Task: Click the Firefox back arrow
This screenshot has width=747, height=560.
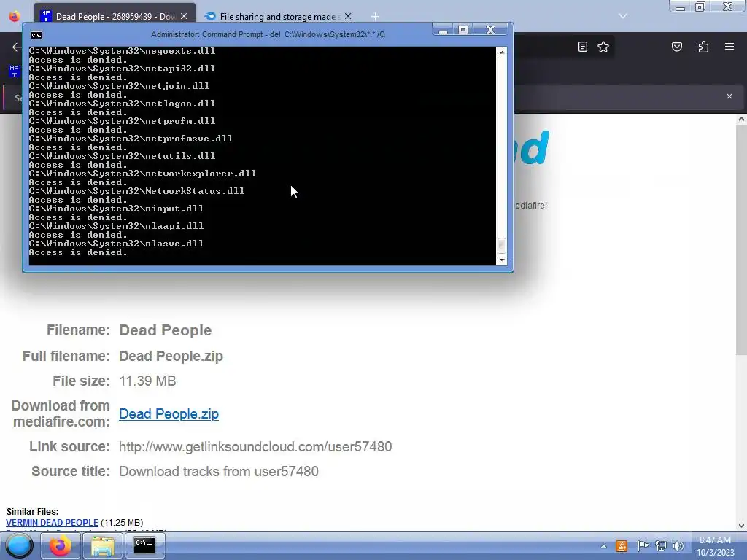Action: (x=17, y=47)
